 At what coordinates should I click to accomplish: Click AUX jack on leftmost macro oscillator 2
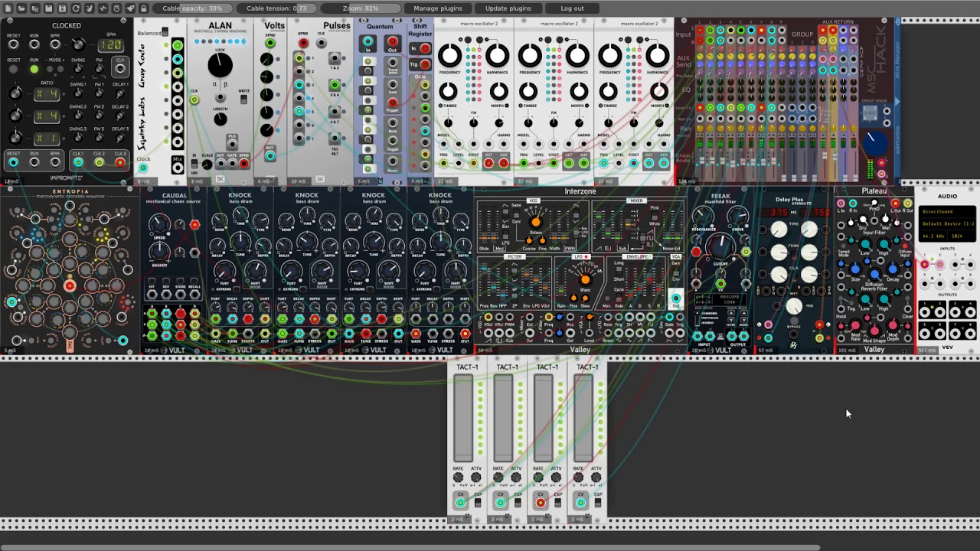click(x=504, y=162)
